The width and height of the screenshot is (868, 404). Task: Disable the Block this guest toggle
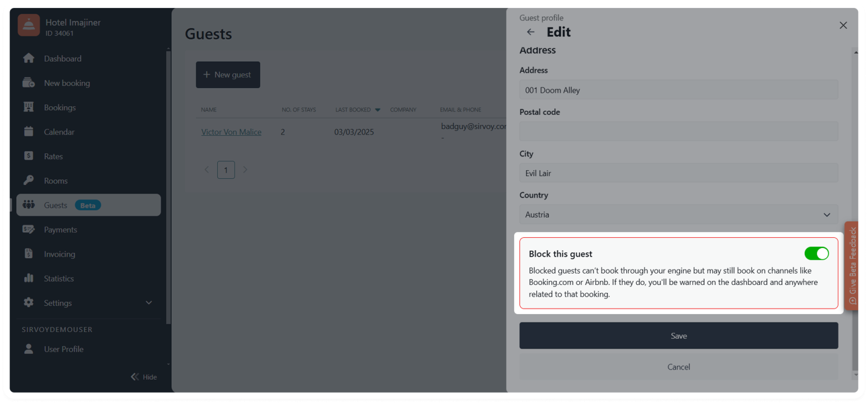click(x=817, y=254)
